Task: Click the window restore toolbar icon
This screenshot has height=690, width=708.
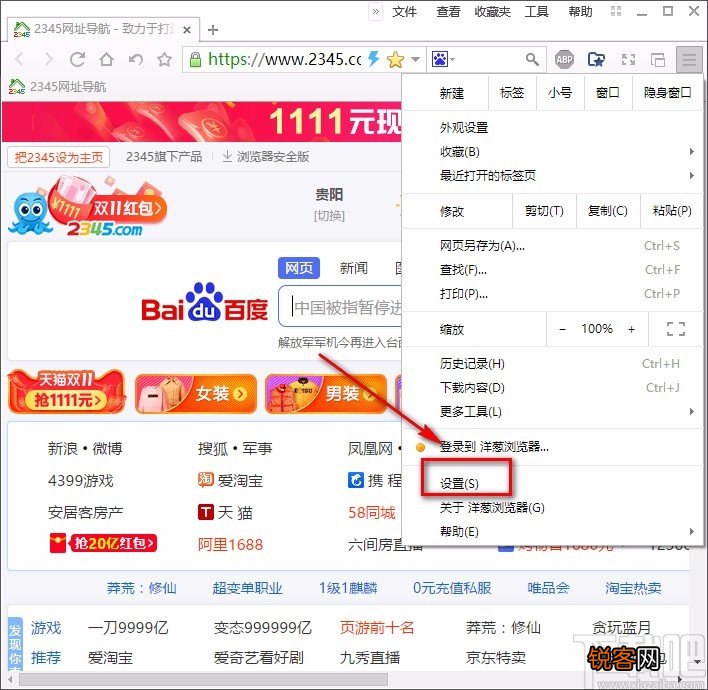Action: tap(658, 59)
